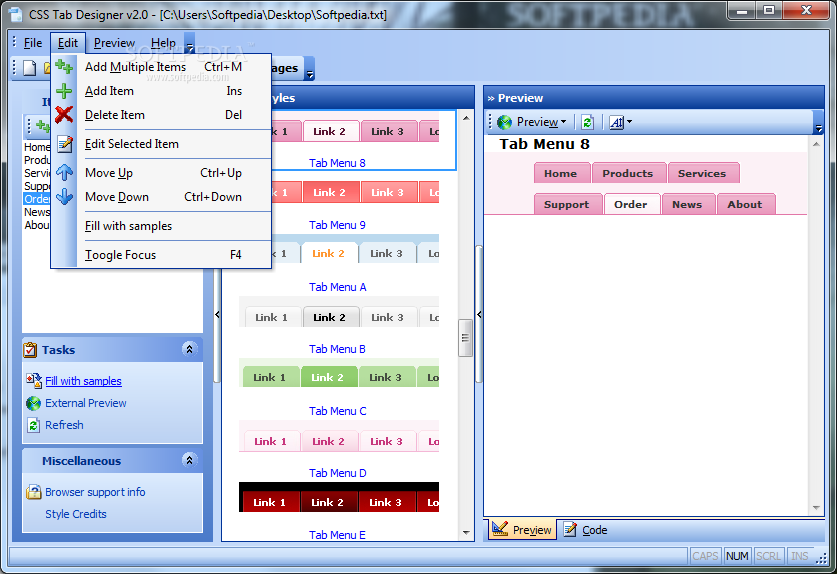Click the Edit Selected Item pencil icon
Image resolution: width=837 pixels, height=574 pixels.
pyautogui.click(x=65, y=144)
